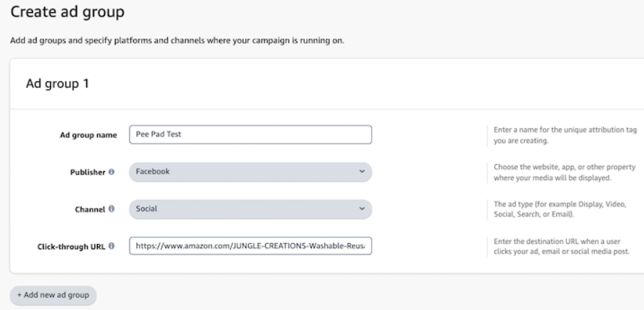Click the unique attribution tag help text
The height and width of the screenshot is (310, 644).
pos(563,135)
